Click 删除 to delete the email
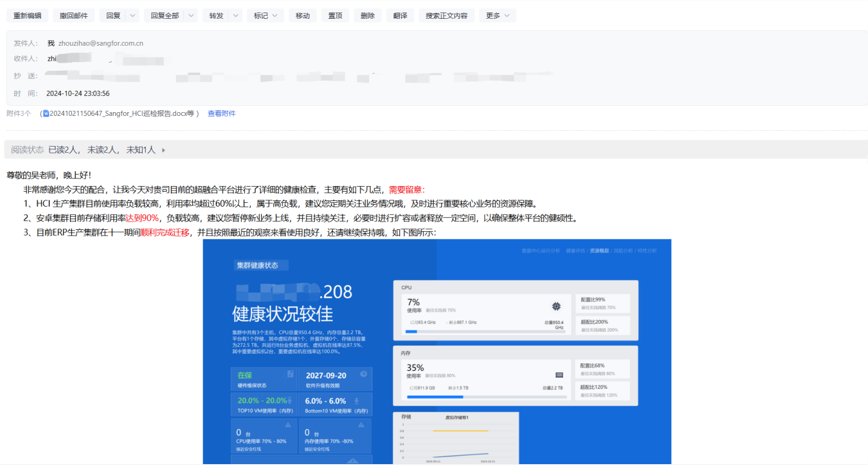Viewport: 868px width, 466px height. 367,14
